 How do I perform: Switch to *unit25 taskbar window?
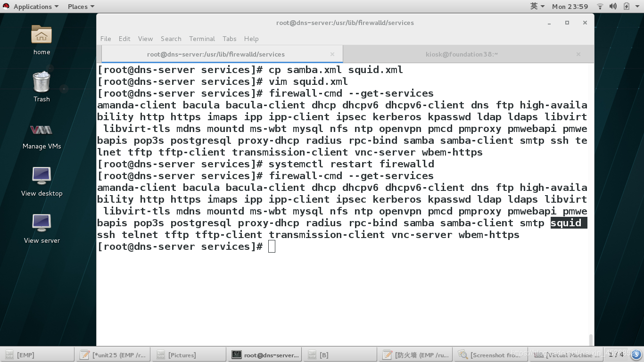(x=114, y=355)
